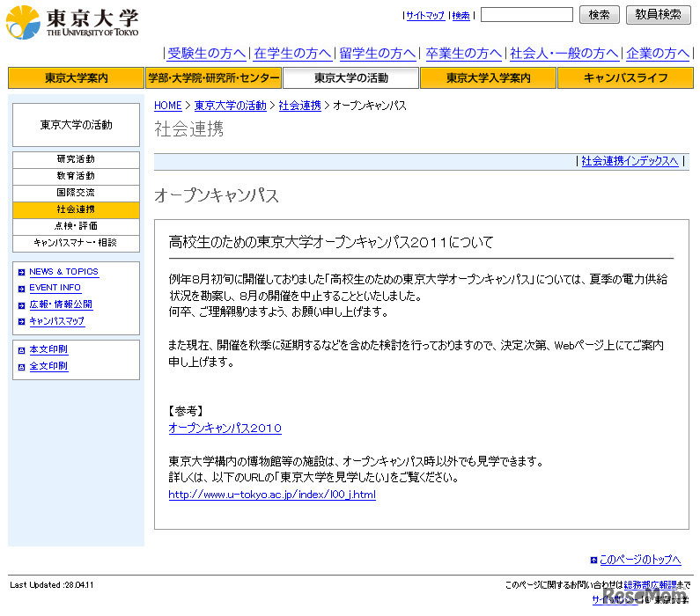Click 本文印刷 print link
Screen dimensions: 700x616
pos(48,349)
